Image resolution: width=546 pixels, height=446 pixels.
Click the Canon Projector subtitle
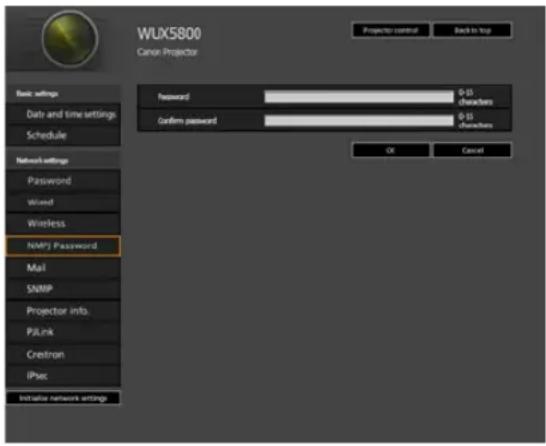(167, 52)
